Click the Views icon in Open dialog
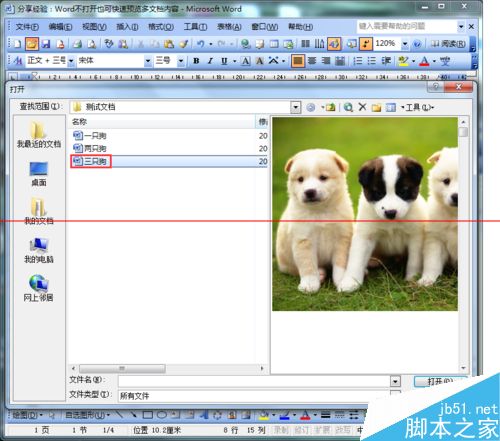The height and width of the screenshot is (441, 500). coord(391,107)
